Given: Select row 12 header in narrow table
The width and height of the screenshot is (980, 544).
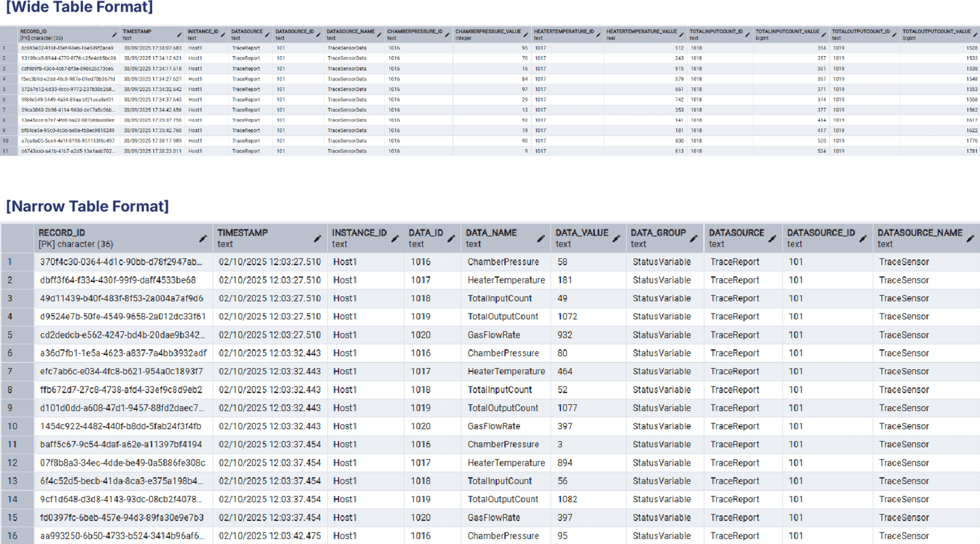Looking at the screenshot, I should click(12, 463).
